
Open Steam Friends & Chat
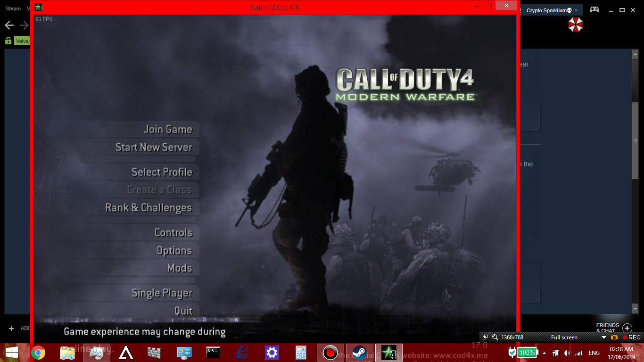(x=607, y=328)
